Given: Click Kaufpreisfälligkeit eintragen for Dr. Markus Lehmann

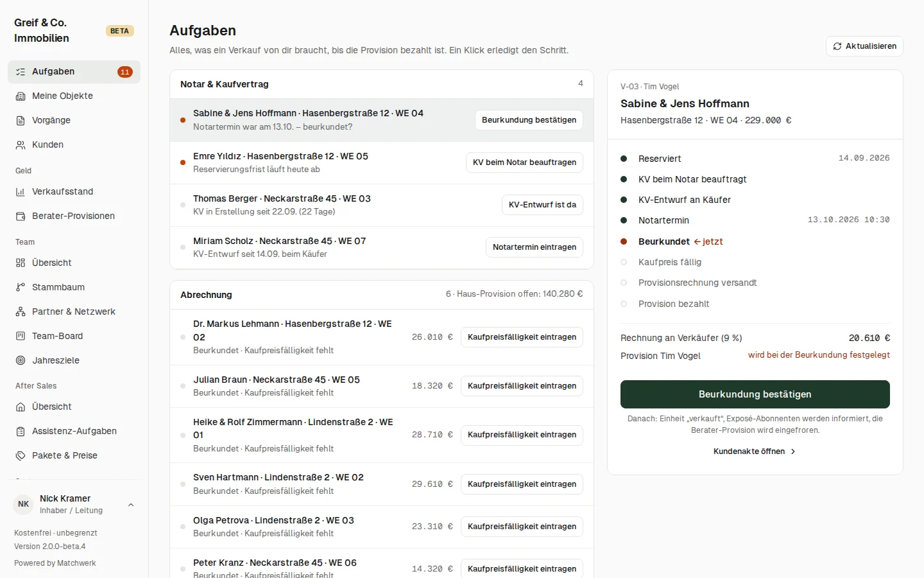Looking at the screenshot, I should tap(522, 337).
